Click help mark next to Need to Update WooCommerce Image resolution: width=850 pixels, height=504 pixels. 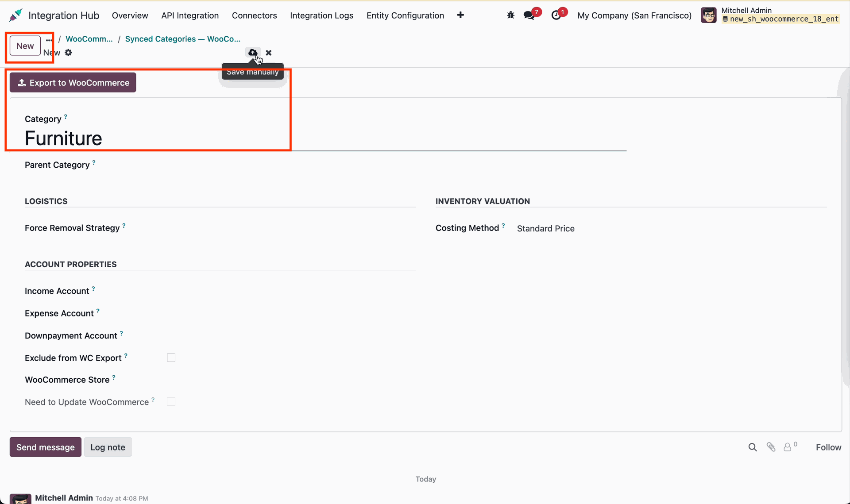click(153, 400)
